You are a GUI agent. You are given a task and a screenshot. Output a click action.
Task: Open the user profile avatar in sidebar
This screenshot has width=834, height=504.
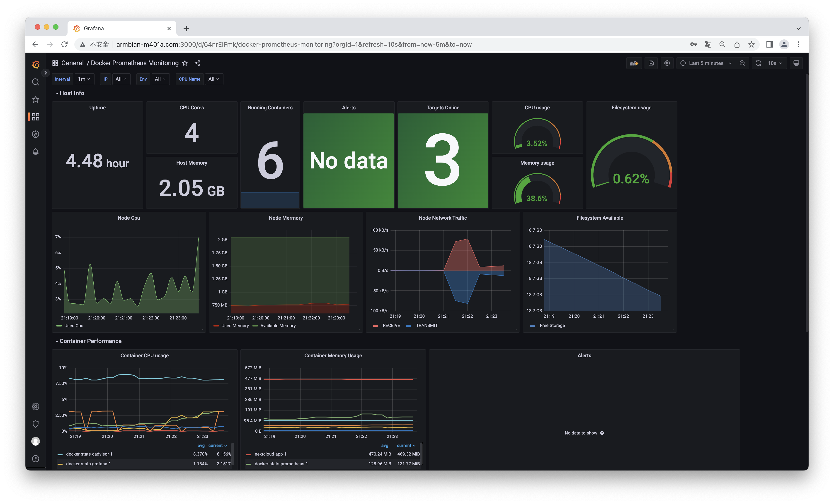[x=36, y=442]
